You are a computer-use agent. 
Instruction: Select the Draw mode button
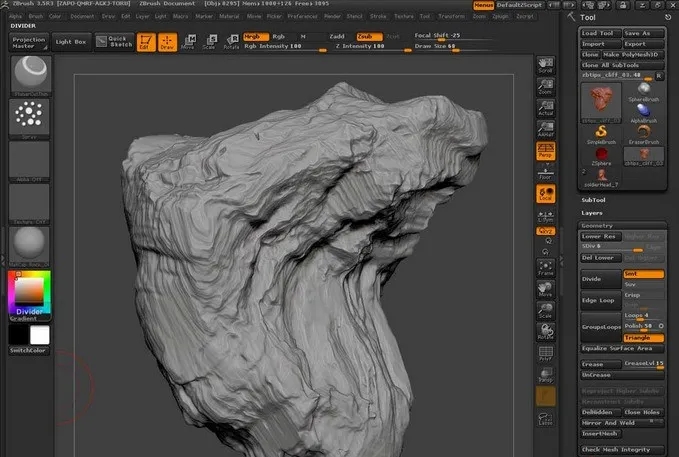166,42
